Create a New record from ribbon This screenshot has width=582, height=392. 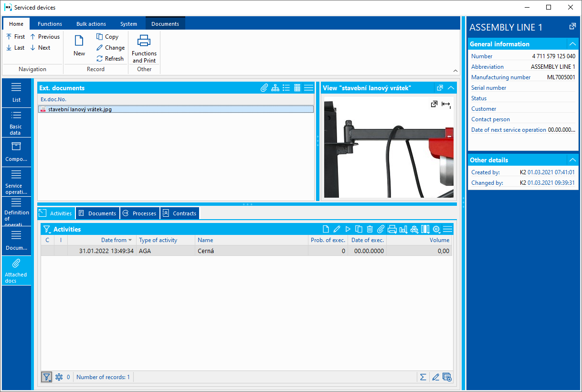(x=79, y=46)
